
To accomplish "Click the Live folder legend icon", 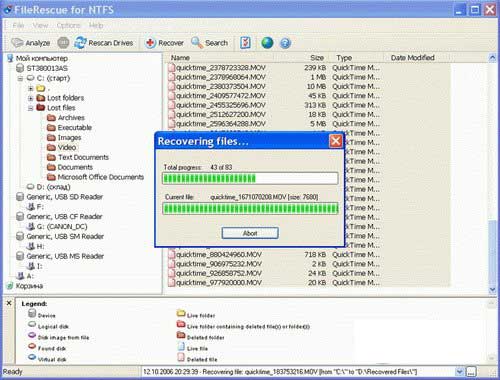I will 181,313.
